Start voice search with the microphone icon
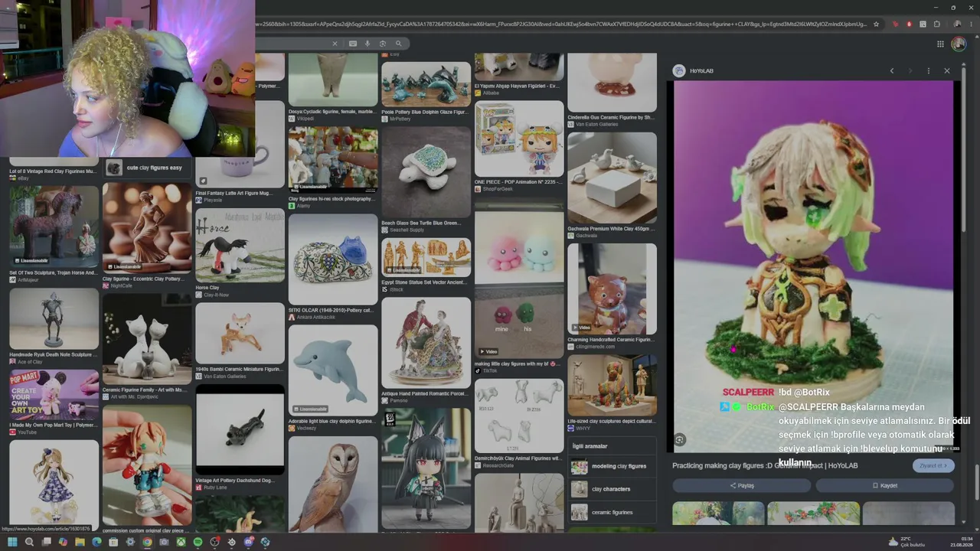980x551 pixels. [x=367, y=44]
